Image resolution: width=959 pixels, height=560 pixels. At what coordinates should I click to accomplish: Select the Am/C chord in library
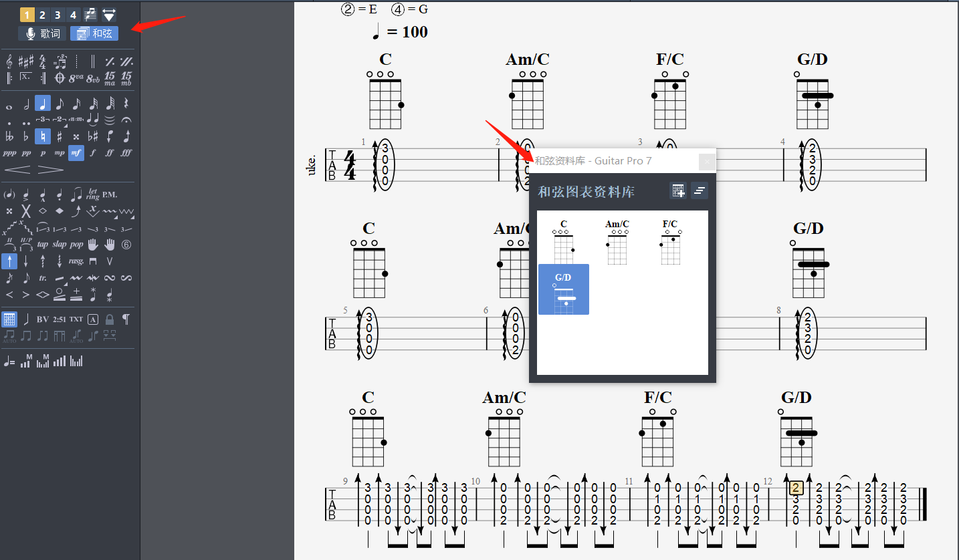(617, 242)
